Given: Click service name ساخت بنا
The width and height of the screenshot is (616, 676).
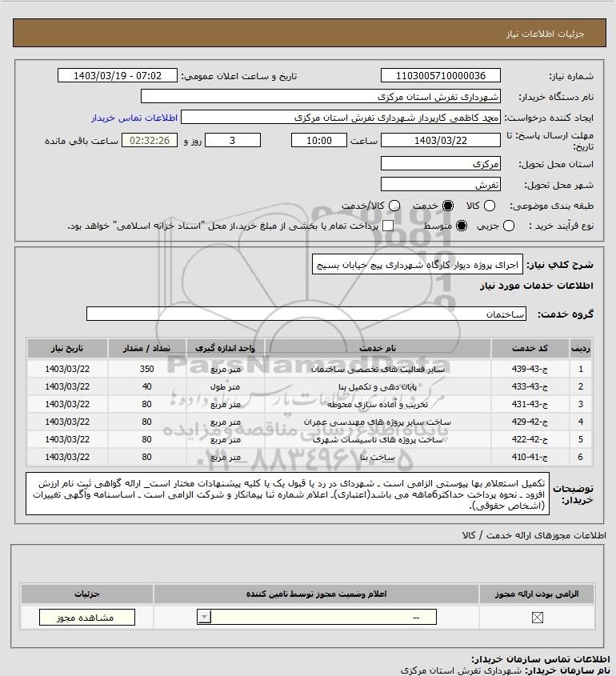Looking at the screenshot, I should coord(378,457).
